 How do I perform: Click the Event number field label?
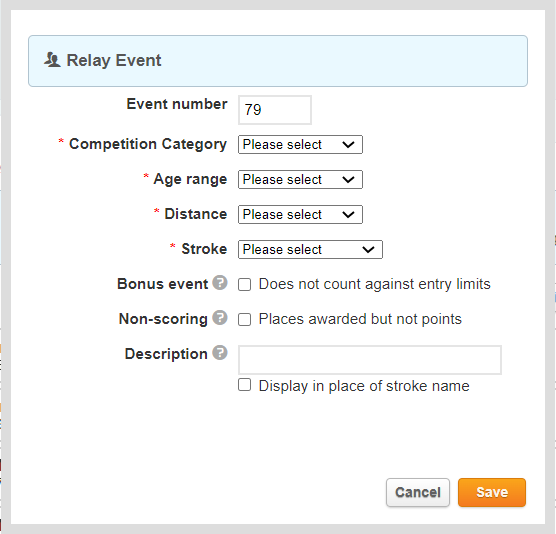pyautogui.click(x=177, y=104)
